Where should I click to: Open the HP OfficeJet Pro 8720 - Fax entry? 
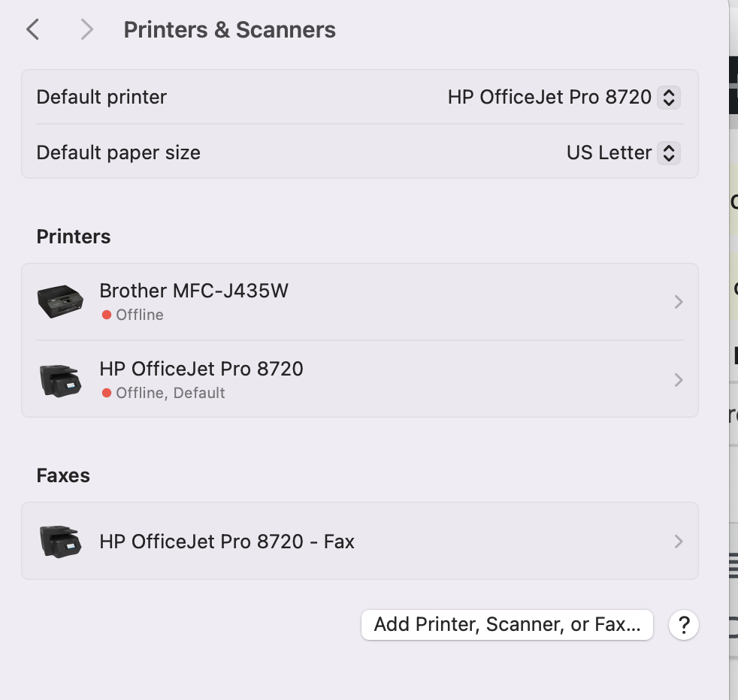[227, 541]
